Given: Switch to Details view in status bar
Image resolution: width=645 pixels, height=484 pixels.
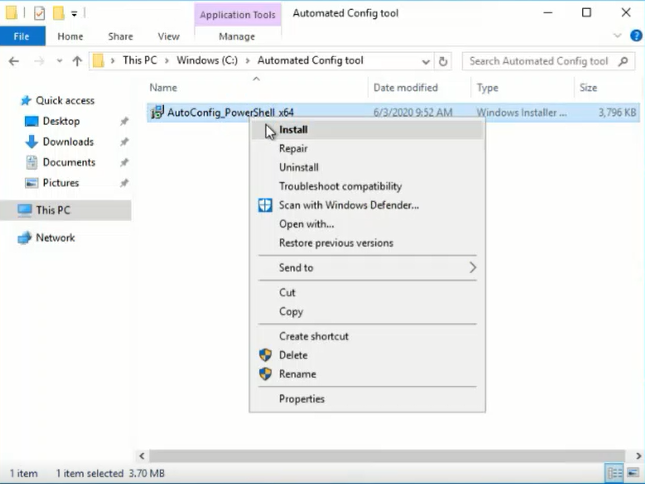Looking at the screenshot, I should [615, 473].
